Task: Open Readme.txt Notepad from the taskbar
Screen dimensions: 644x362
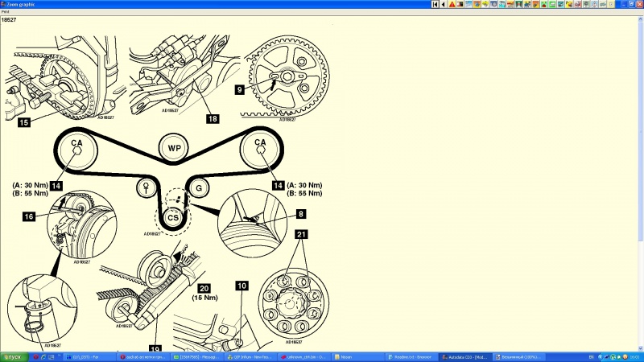Action: (409, 356)
